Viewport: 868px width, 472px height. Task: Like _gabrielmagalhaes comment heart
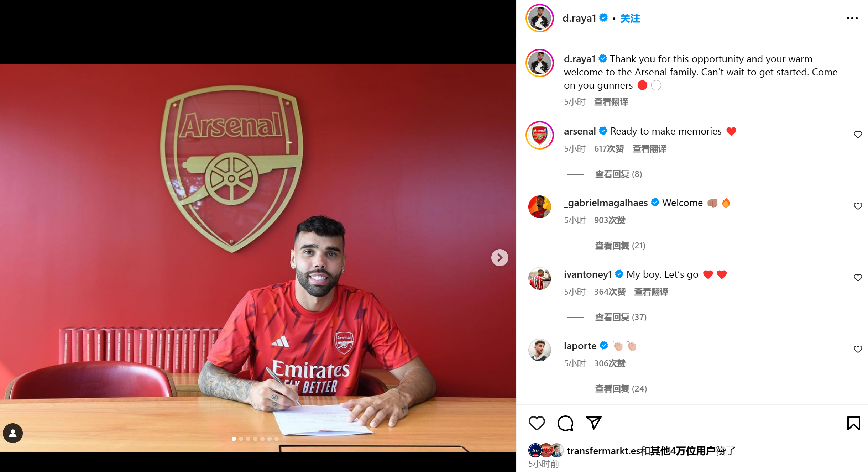pyautogui.click(x=858, y=206)
